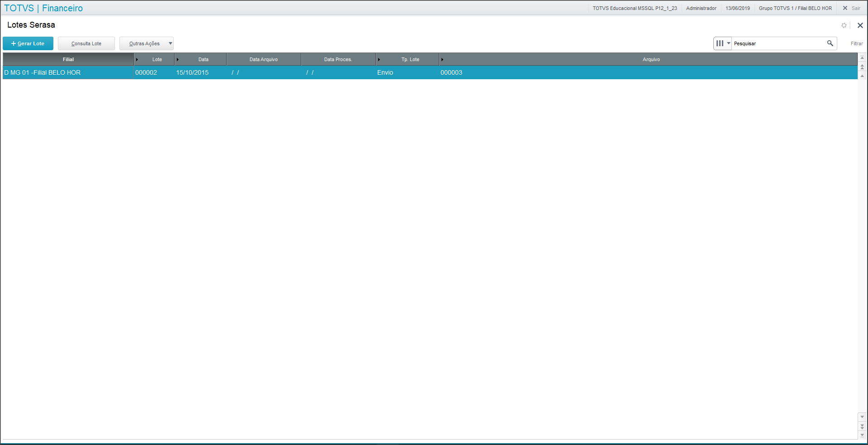Jump to first record arrow button

[862, 57]
